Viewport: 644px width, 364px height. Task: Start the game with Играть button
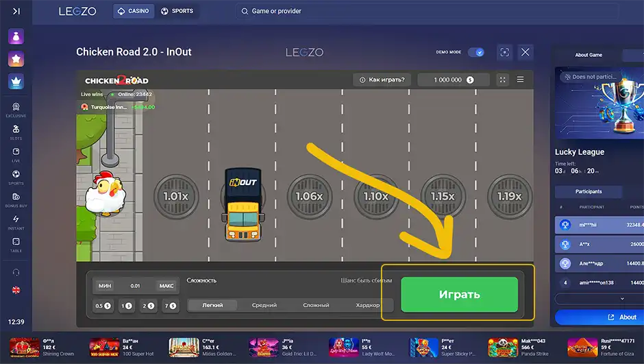(x=459, y=295)
